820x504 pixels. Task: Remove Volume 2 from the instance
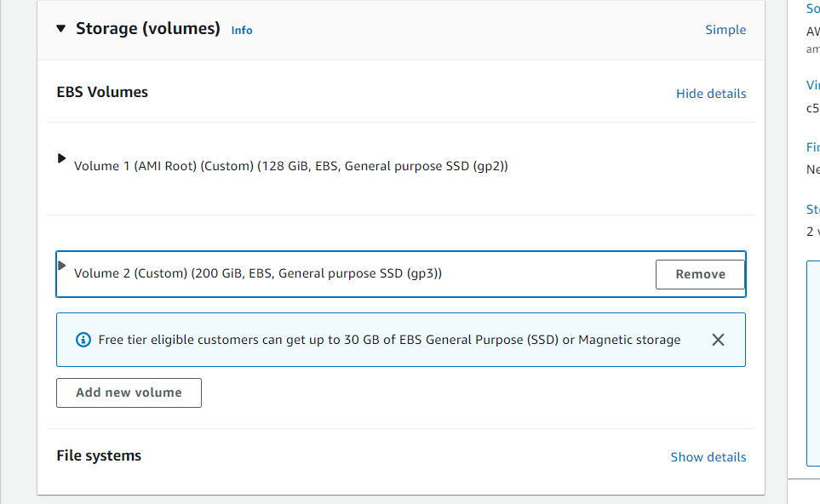point(700,274)
